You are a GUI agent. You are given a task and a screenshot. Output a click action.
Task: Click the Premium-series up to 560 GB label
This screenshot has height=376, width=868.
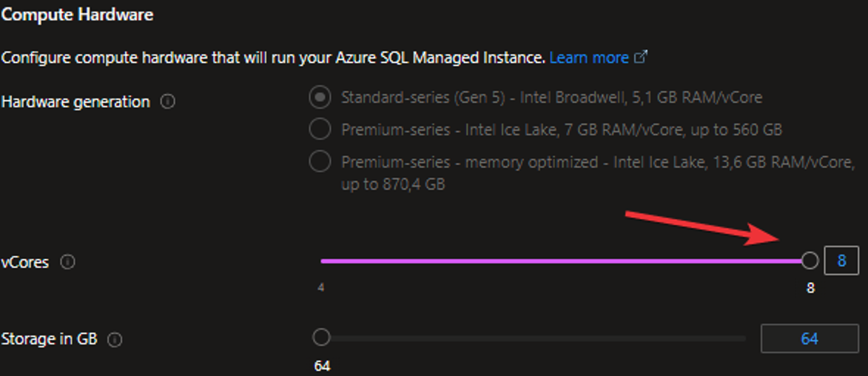pyautogui.click(x=561, y=130)
